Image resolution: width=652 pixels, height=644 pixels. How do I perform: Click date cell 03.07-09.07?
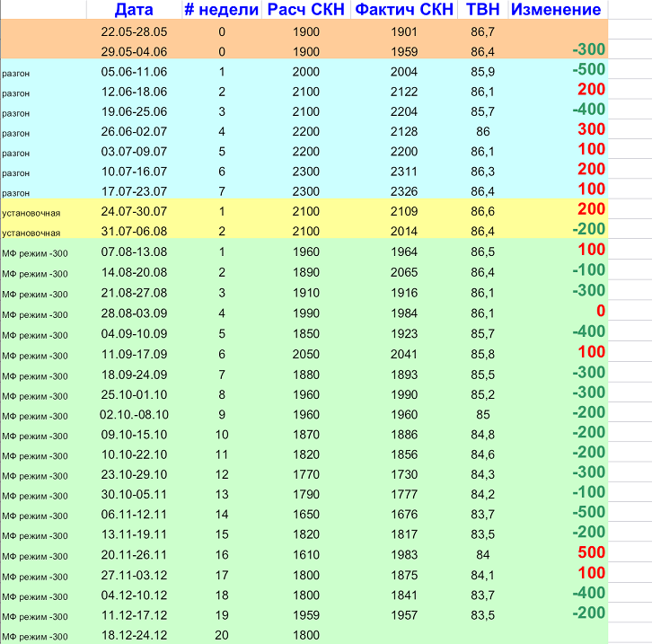pos(134,152)
